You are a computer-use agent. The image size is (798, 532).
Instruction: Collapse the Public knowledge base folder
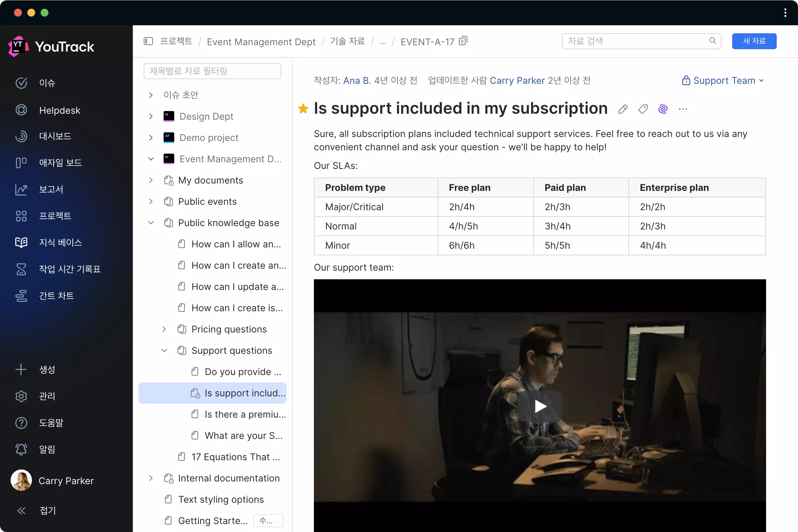[x=151, y=222]
